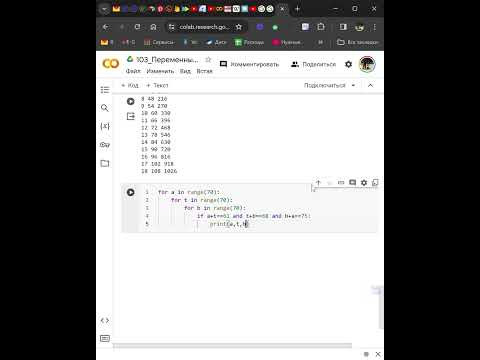Image resolution: width=480 pixels, height=360 pixels.
Task: Open the Расходы bookmark
Action: point(249,42)
